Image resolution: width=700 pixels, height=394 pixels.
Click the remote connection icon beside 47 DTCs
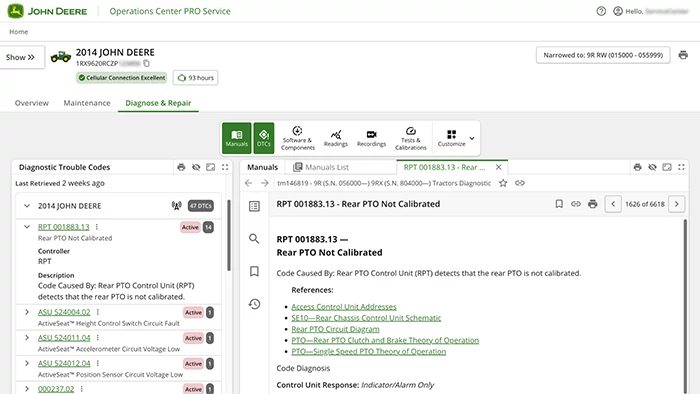(177, 206)
